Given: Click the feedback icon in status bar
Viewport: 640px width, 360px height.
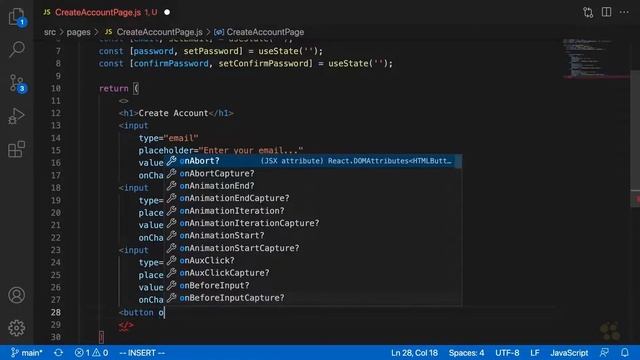Looking at the screenshot, I should pos(604,353).
